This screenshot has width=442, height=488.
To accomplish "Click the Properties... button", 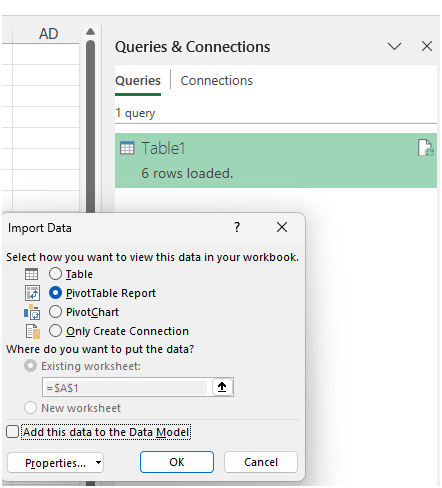I will click(x=55, y=463).
